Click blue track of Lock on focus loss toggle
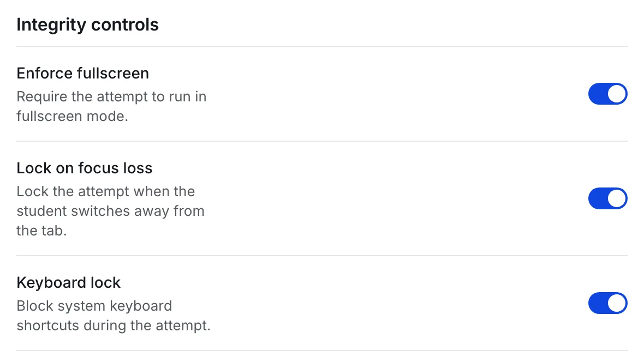The height and width of the screenshot is (351, 644). pyautogui.click(x=598, y=198)
